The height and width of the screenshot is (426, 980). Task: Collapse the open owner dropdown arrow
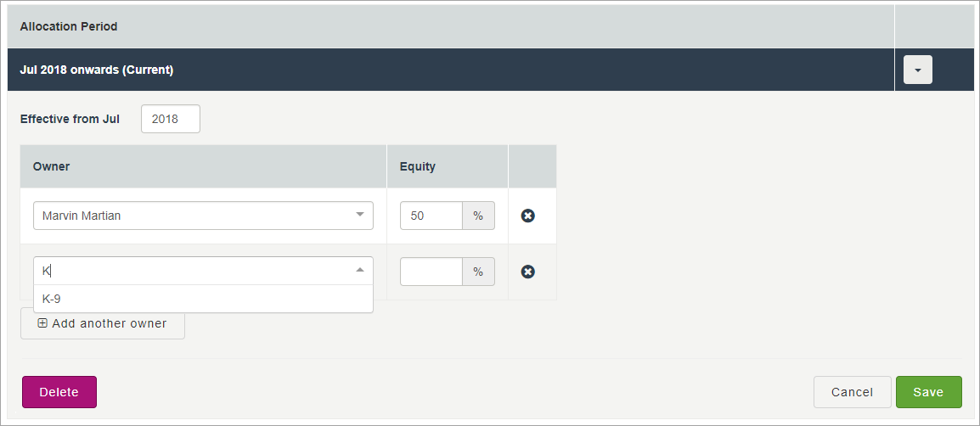point(359,271)
